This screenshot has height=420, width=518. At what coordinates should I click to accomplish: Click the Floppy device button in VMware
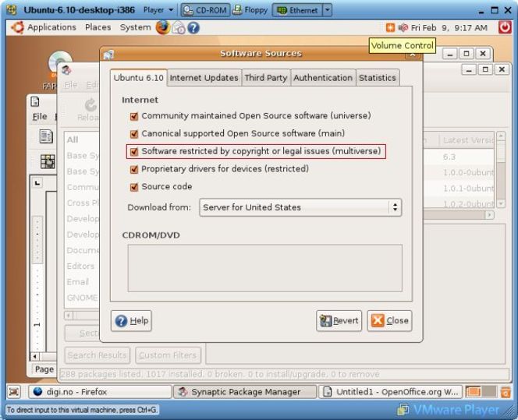point(250,10)
